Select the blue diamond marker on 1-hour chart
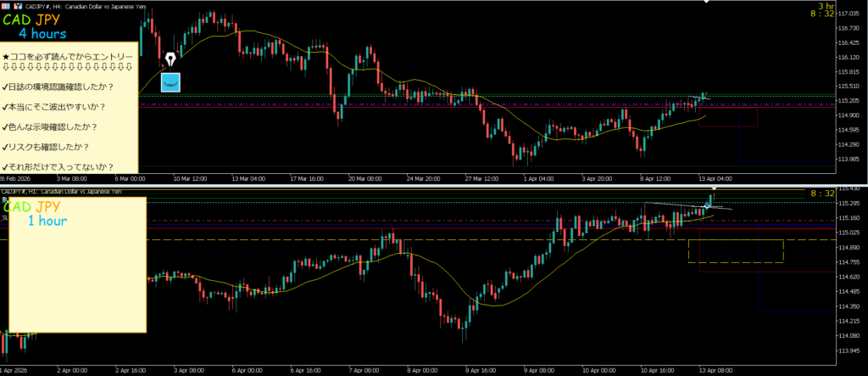 point(707,205)
